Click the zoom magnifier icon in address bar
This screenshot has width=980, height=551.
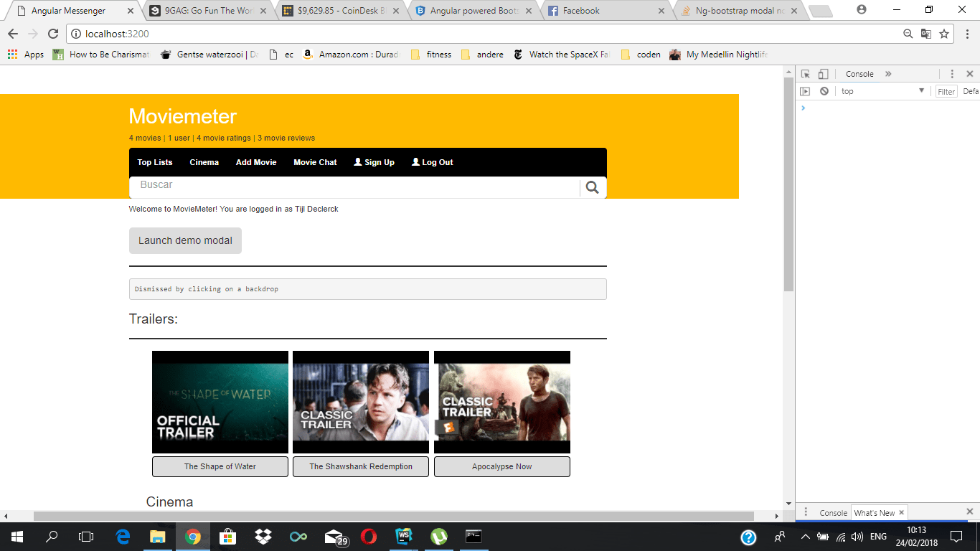click(908, 34)
